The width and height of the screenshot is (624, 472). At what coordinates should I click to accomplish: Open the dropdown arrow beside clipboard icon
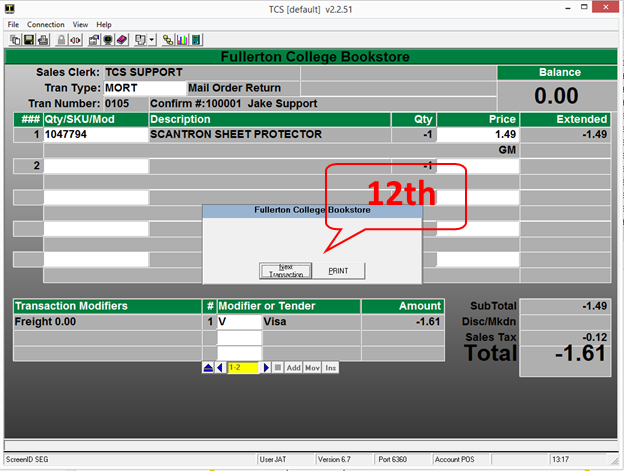pyautogui.click(x=152, y=40)
